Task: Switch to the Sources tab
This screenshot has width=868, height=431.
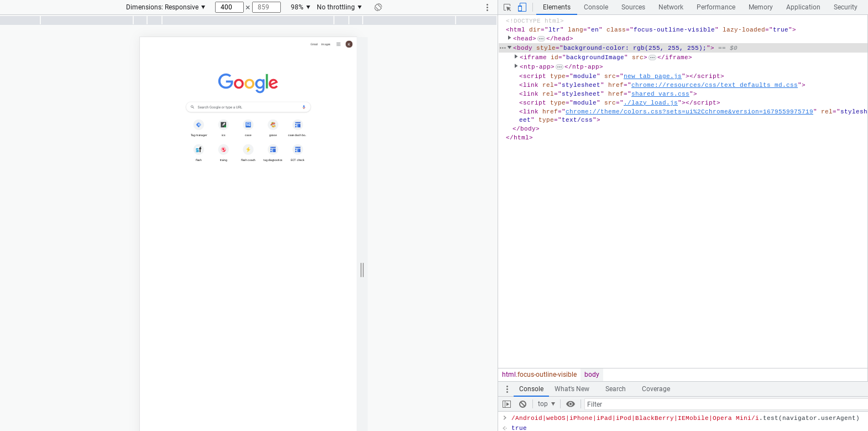Action: (x=633, y=7)
